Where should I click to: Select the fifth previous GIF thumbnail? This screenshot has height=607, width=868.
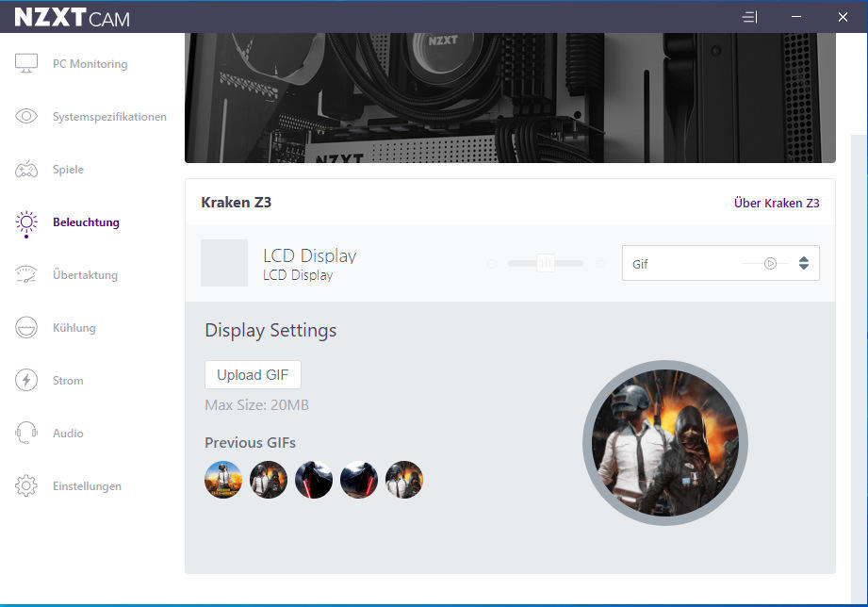404,480
